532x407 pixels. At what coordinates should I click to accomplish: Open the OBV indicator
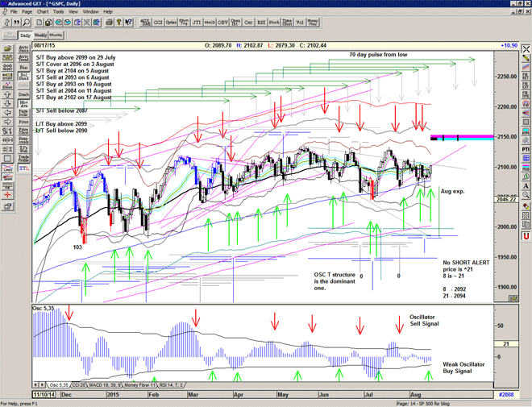coord(222,23)
